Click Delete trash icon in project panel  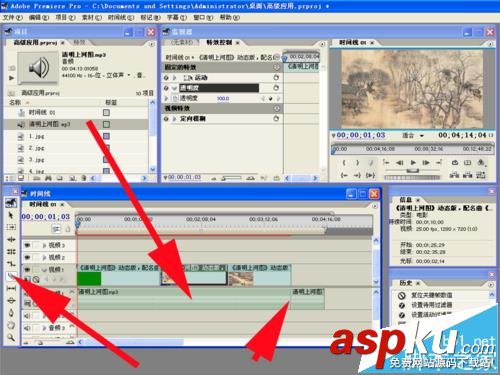click(84, 178)
